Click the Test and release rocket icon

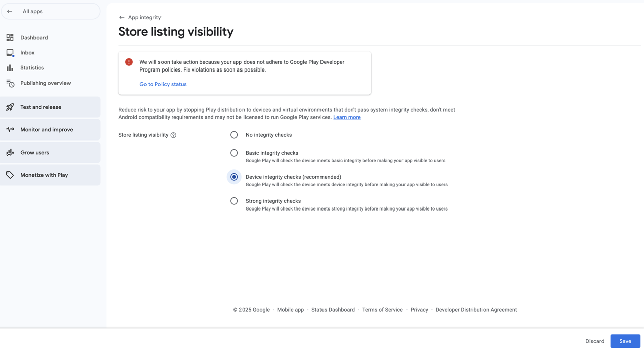point(10,107)
